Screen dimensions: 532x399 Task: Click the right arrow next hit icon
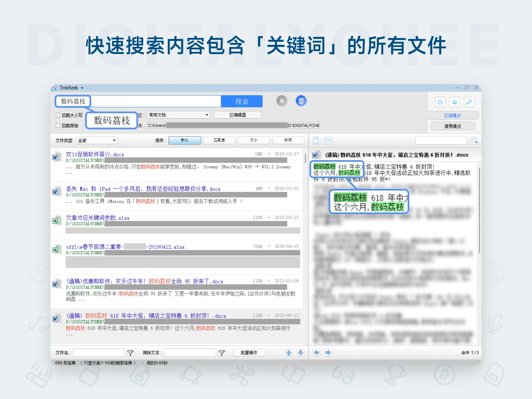(328, 353)
